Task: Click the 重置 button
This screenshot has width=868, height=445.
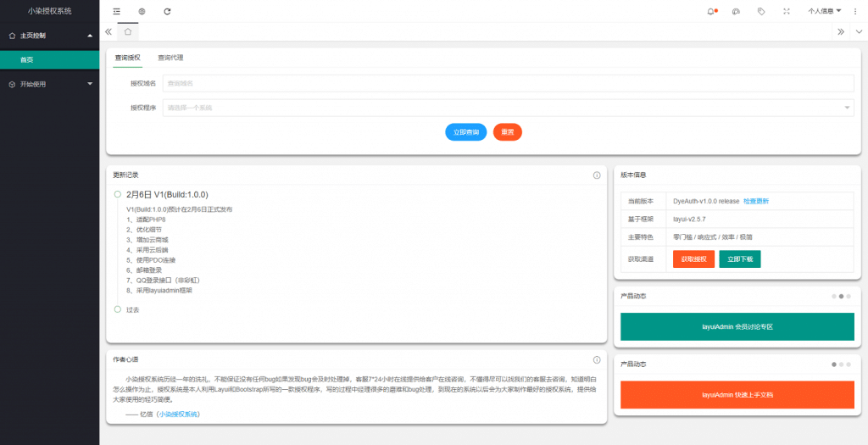Action: (508, 132)
